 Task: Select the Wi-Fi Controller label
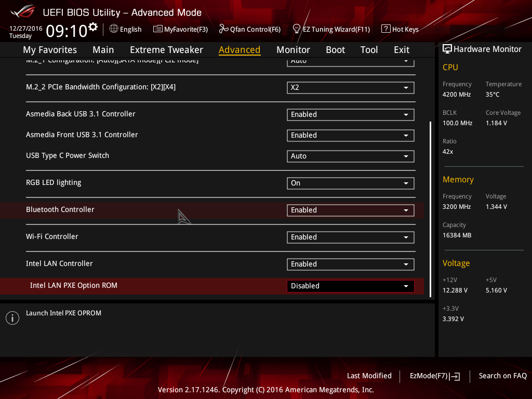[x=52, y=236]
